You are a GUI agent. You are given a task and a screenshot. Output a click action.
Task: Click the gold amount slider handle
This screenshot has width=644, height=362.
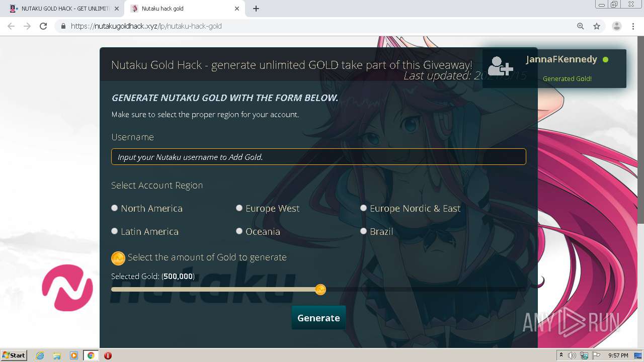click(x=320, y=290)
